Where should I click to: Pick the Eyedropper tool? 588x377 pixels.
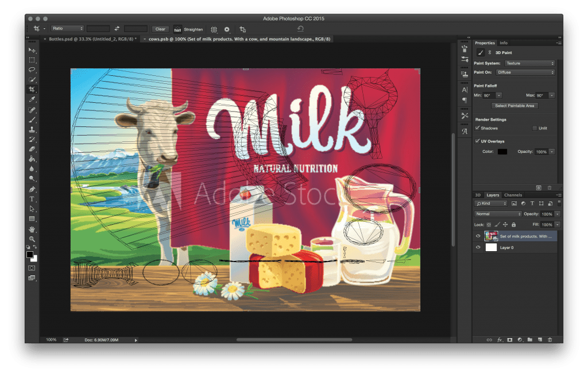tap(32, 100)
